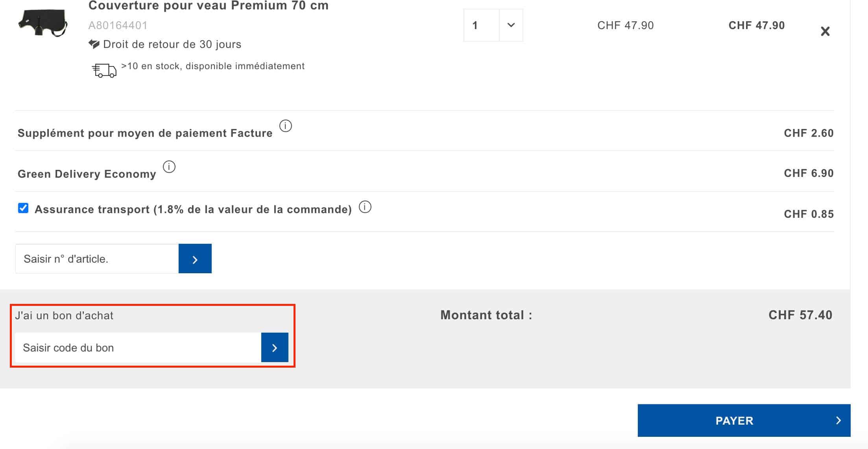Remove the calf cover item with the X icon

coord(825,31)
